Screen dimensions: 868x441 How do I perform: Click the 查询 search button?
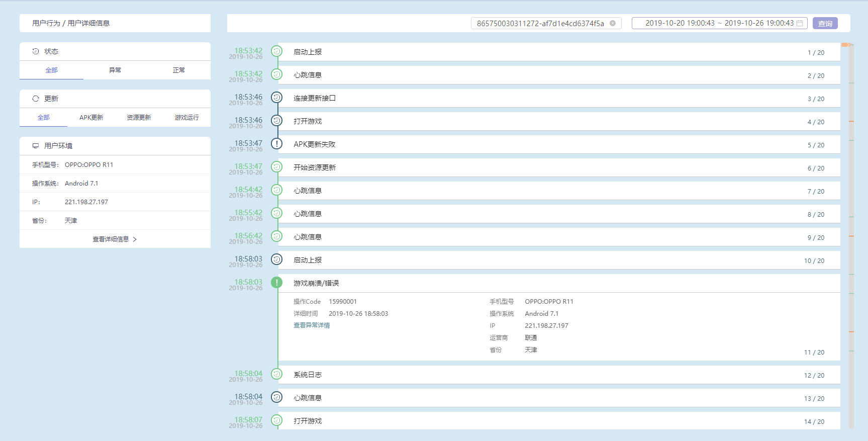click(x=825, y=23)
